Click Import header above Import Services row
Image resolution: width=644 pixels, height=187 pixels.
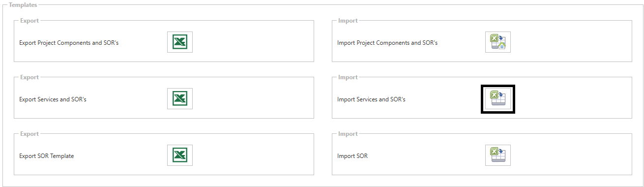[348, 77]
